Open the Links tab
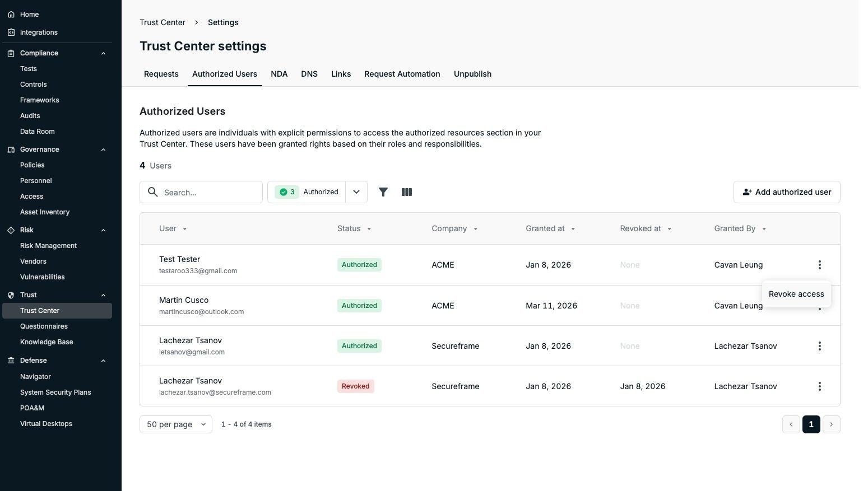This screenshot has width=868, height=491. pos(341,74)
